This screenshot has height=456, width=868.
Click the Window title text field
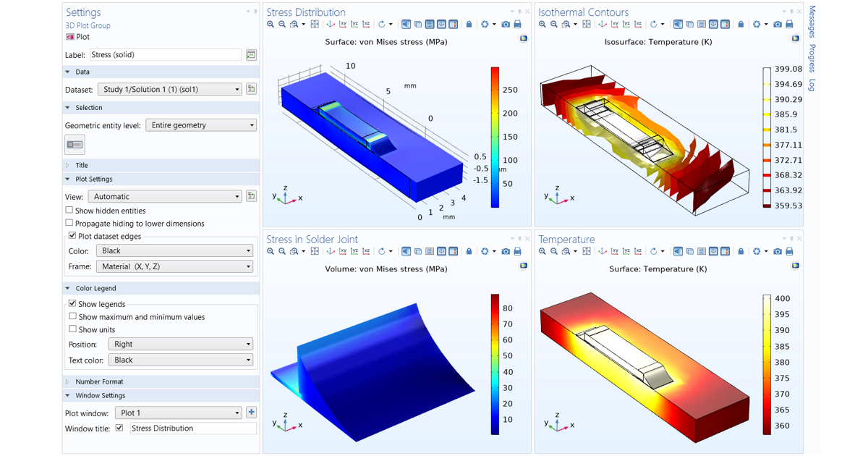click(193, 428)
